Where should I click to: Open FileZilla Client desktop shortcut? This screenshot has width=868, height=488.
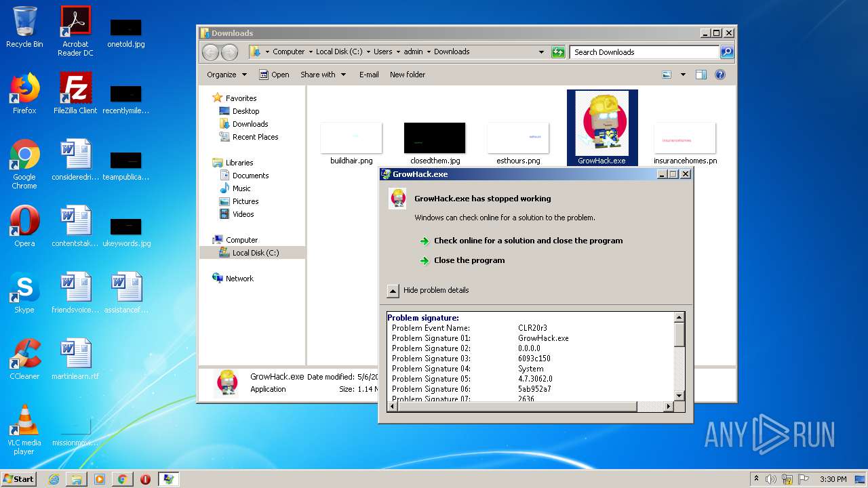coord(75,94)
